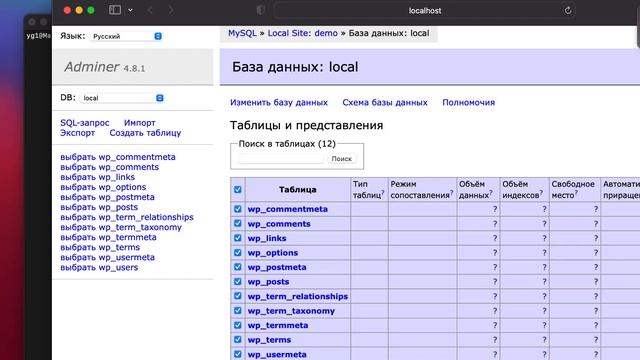Uncheck the wp_termmeta row checkbox
Viewport: 640px width, 360px height.
238,325
